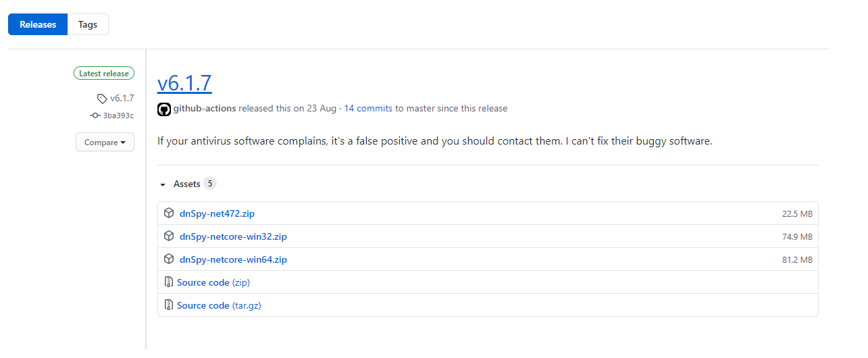The height and width of the screenshot is (358, 868).
Task: Click the package icon for dnSpy-netcore-win64.zip
Action: tap(169, 259)
